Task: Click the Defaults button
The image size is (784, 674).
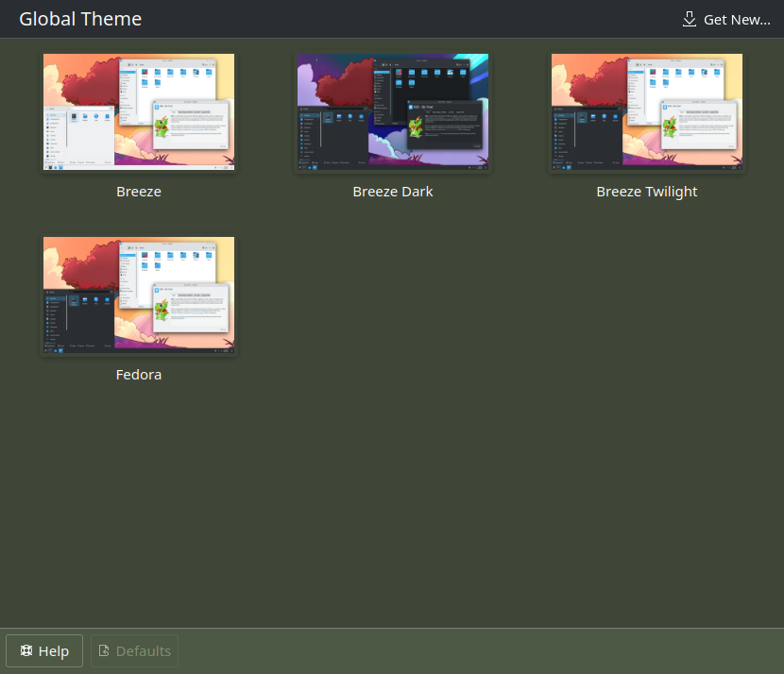Action: 134,650
